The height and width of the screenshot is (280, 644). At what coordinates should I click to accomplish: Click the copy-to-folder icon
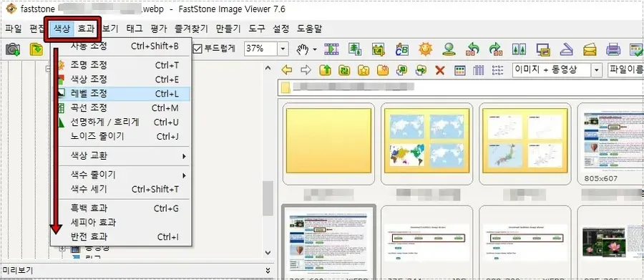pyautogui.click(x=401, y=70)
